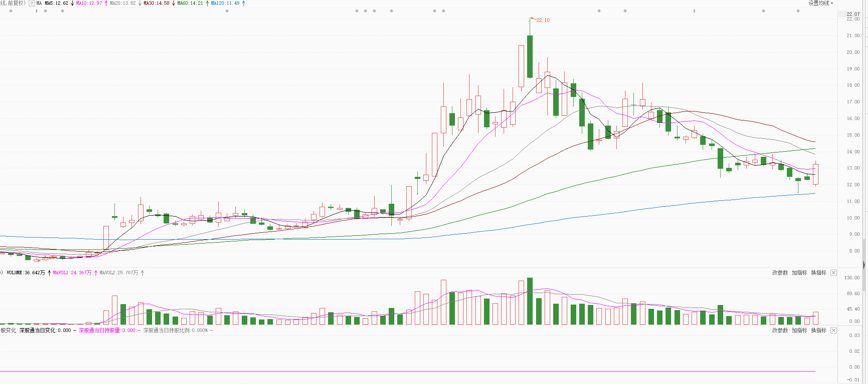The height and width of the screenshot is (384, 868).
Task: Select the MA20:13.82 label
Action: 123,3
